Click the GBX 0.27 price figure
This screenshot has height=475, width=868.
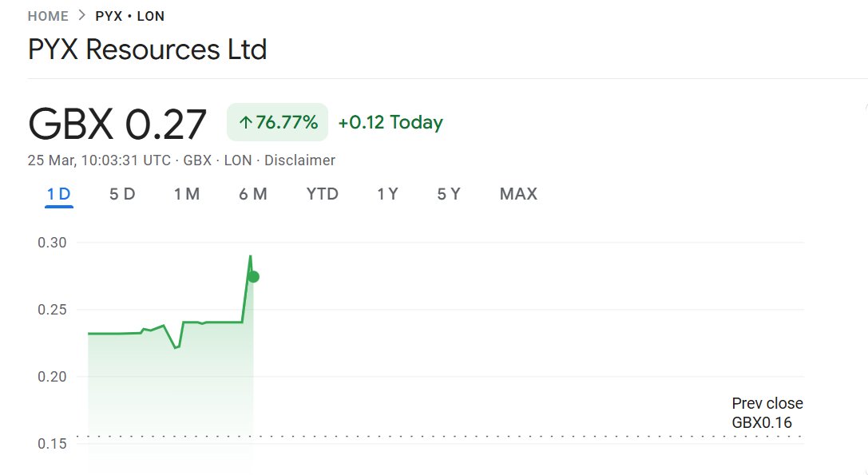pos(117,124)
